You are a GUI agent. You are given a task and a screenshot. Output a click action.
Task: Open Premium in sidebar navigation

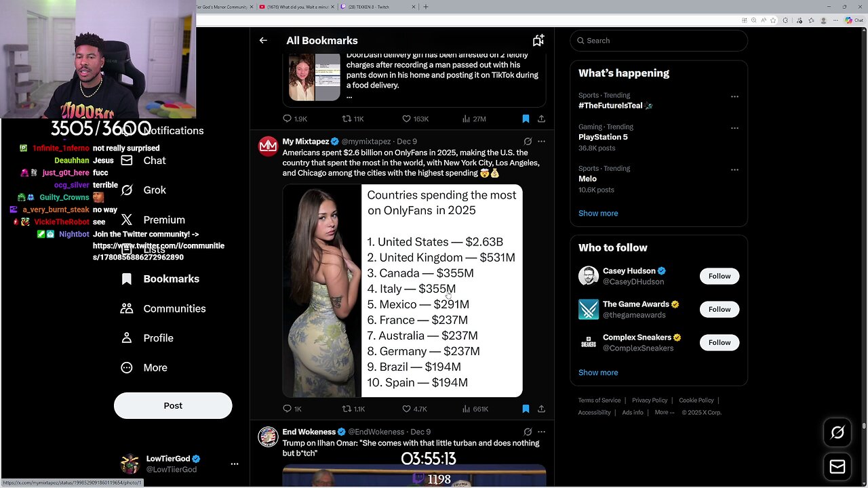click(x=153, y=220)
